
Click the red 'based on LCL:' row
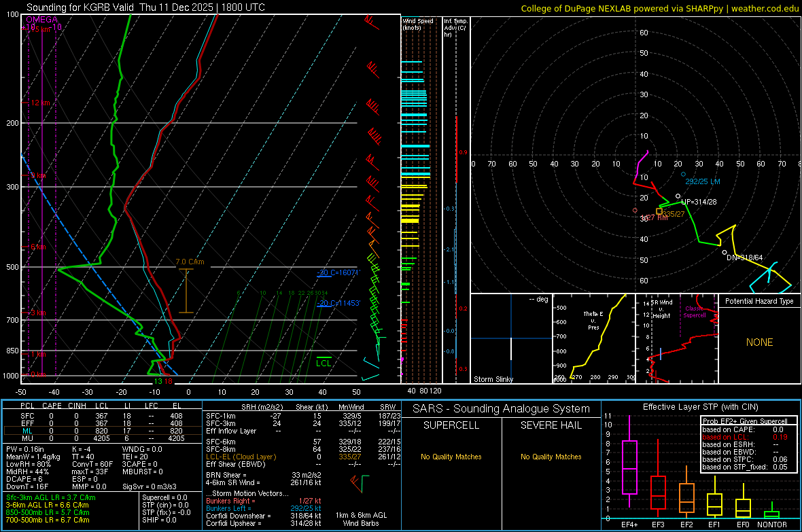click(x=745, y=437)
